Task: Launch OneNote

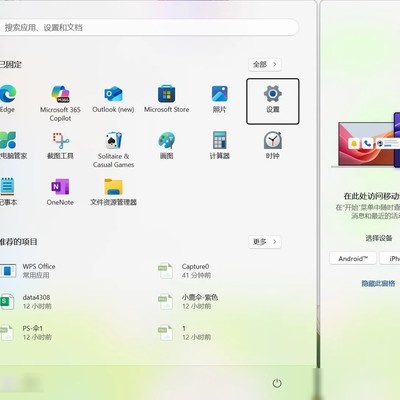Action: 60,192
